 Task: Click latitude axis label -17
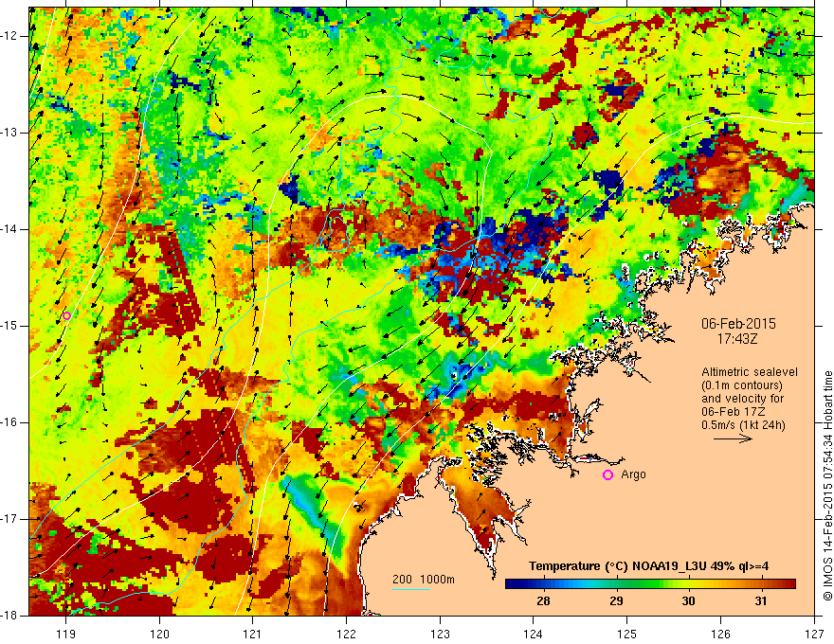(10, 519)
